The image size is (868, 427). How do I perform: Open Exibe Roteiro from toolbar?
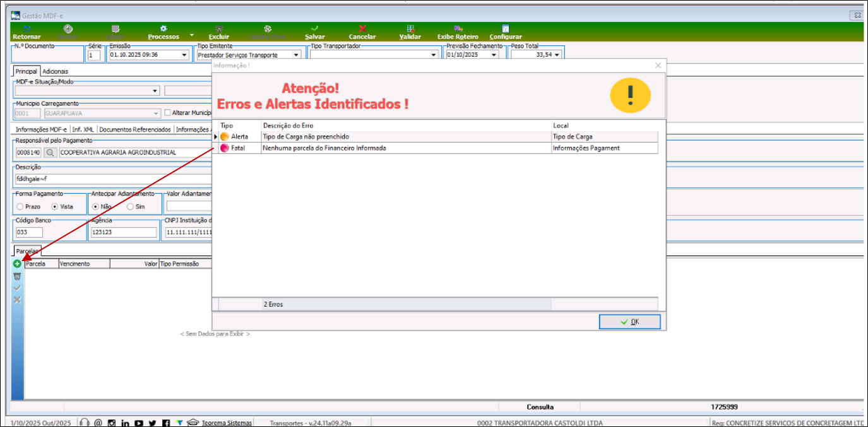point(458,32)
